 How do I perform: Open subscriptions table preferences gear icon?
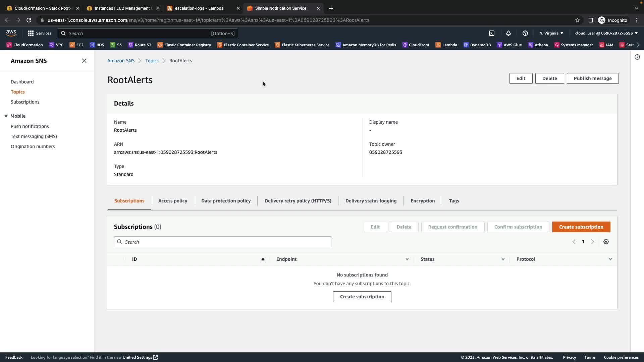[x=606, y=242]
